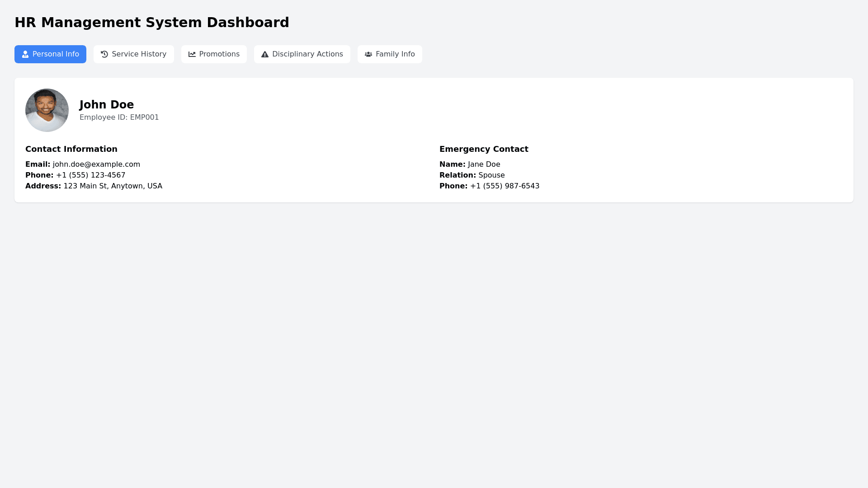The height and width of the screenshot is (488, 868).
Task: Click the Employee ID EMP001 text
Action: tap(119, 117)
